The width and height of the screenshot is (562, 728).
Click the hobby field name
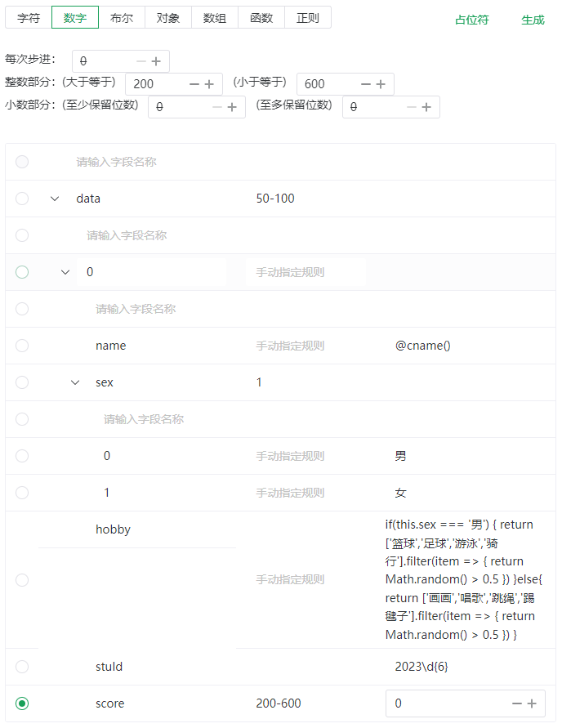(x=113, y=529)
